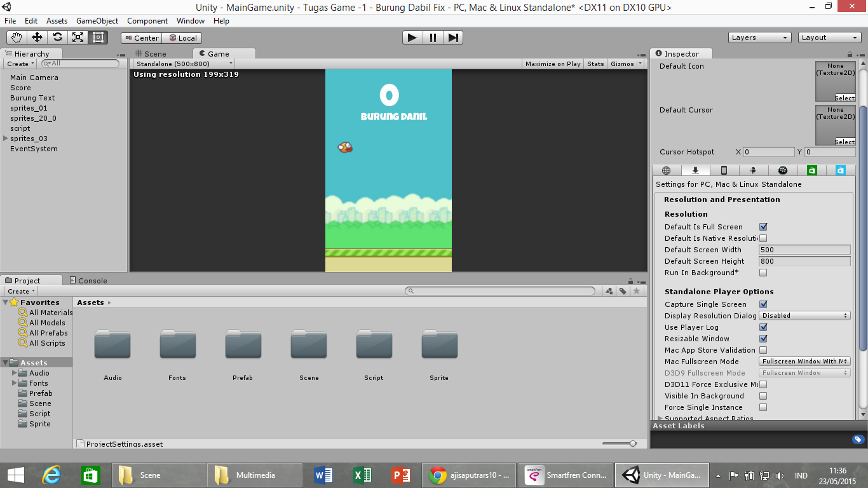The image size is (868, 488).
Task: Toggle Maximize on Play button
Action: (x=553, y=64)
